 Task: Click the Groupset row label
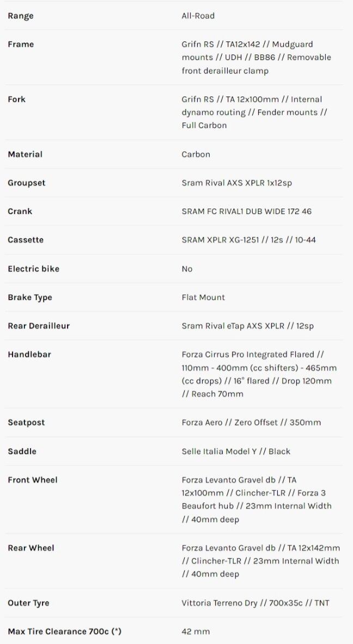[27, 183]
